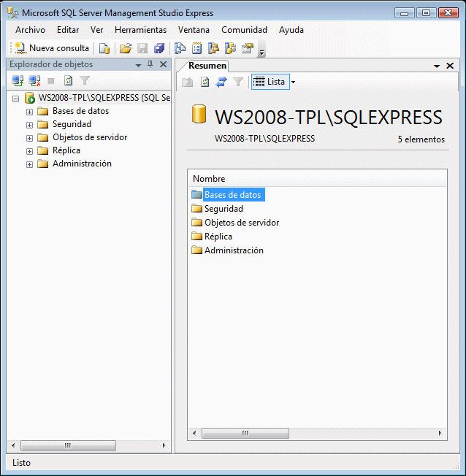Close the Explorador de objetos panel
This screenshot has width=466, height=476.
163,64
